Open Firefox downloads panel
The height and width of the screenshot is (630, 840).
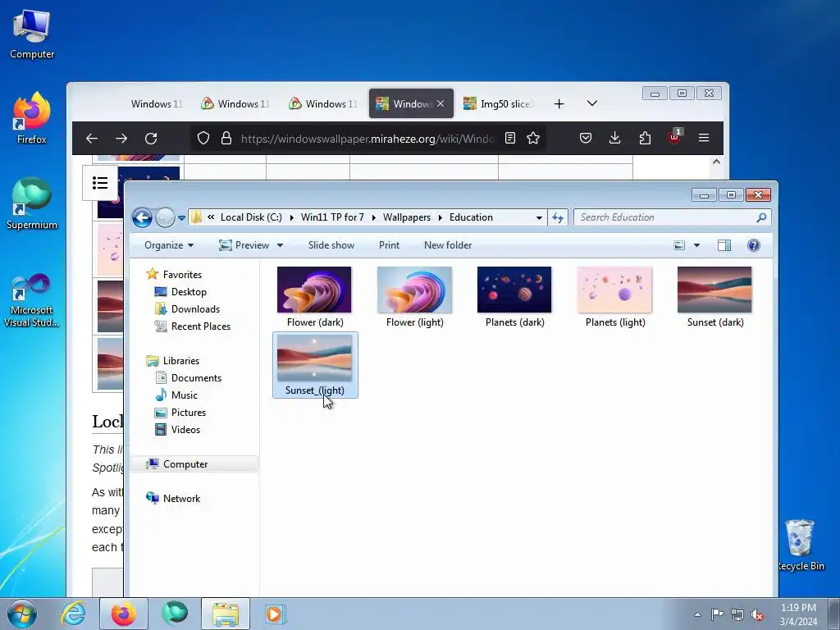pyautogui.click(x=615, y=138)
